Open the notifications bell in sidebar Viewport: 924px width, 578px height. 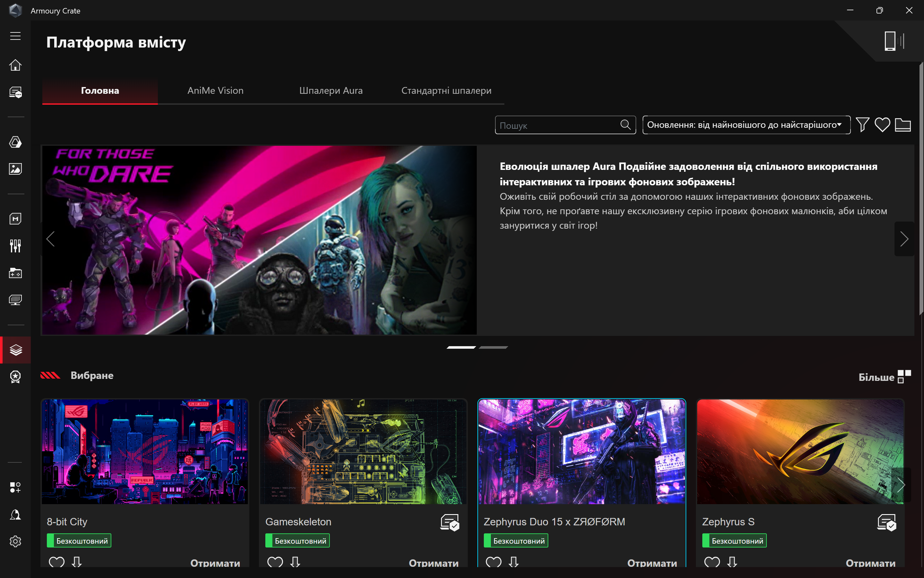pyautogui.click(x=15, y=514)
